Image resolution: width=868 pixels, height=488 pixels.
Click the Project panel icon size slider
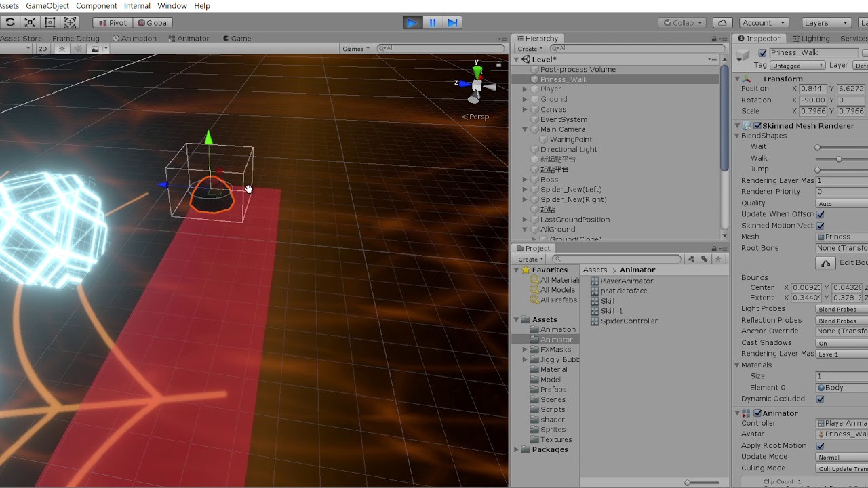click(703, 483)
